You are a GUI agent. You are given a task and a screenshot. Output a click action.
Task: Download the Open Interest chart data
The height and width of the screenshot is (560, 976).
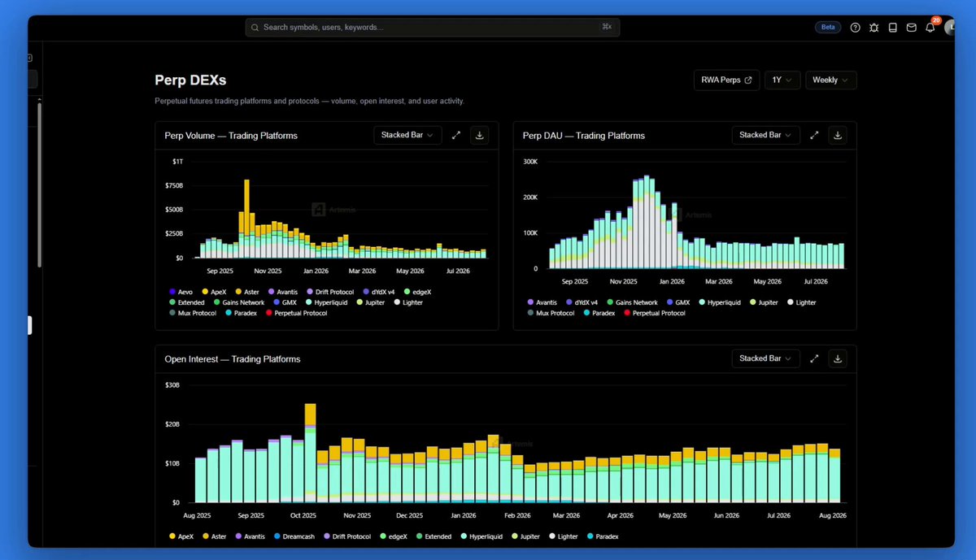[x=838, y=358]
